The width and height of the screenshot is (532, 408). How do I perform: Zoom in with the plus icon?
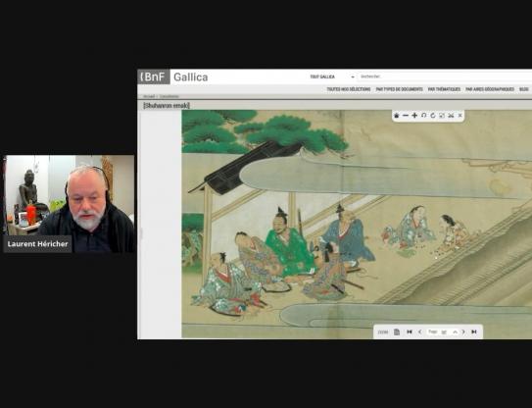414,116
